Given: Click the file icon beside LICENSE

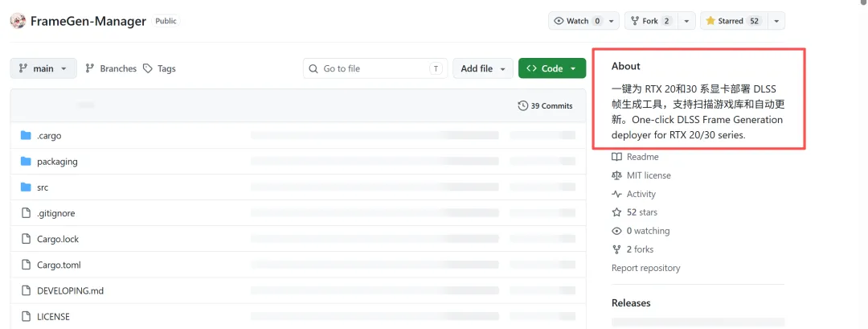Looking at the screenshot, I should point(26,316).
